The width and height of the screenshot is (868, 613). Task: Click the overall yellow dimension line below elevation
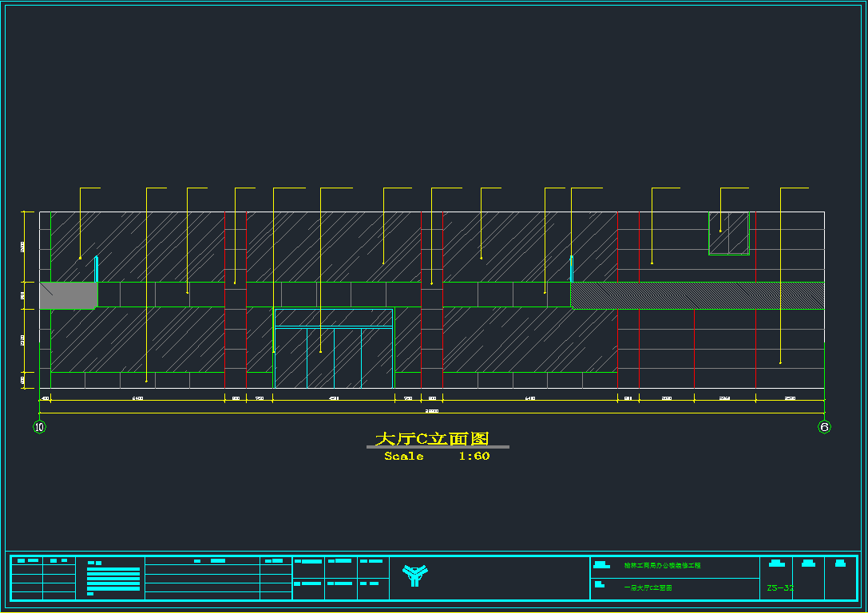click(431, 413)
